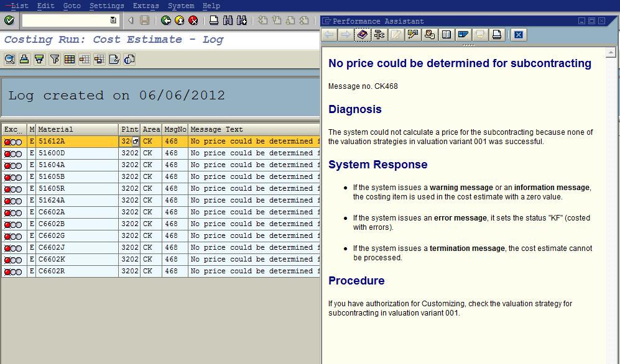
Task: Click the greyed-out window transfer icon in Performance Assistant
Action: [480, 35]
